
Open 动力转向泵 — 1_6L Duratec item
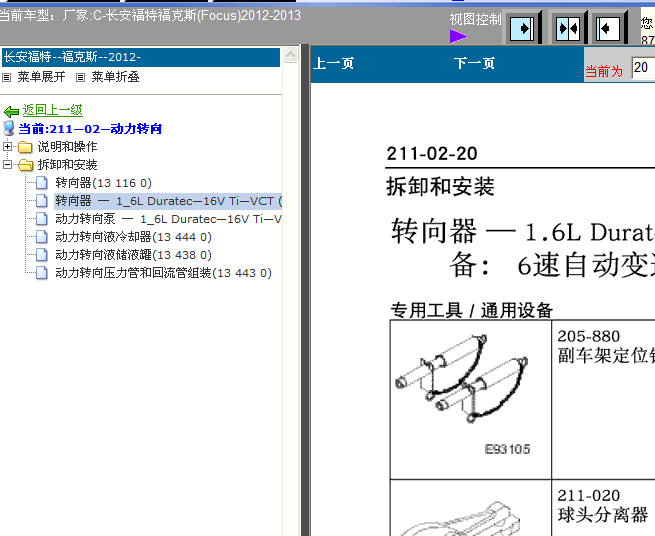[168, 219]
